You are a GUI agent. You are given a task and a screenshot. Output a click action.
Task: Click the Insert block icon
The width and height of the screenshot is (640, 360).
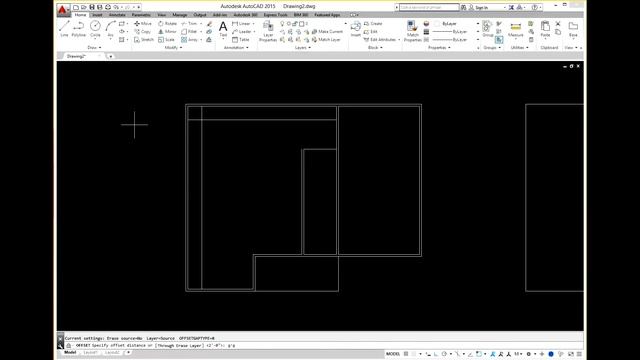(x=356, y=29)
